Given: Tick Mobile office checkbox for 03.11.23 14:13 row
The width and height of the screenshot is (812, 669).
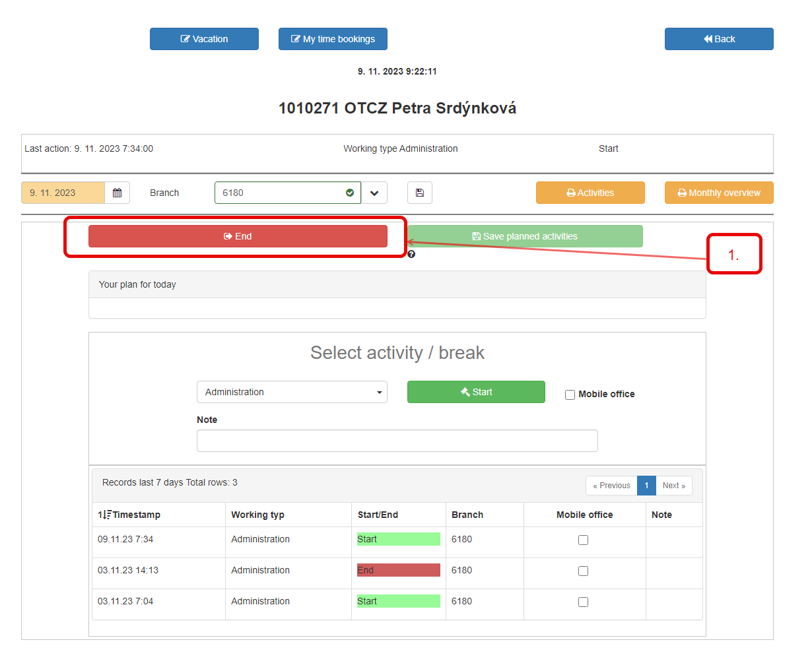Looking at the screenshot, I should tap(583, 571).
